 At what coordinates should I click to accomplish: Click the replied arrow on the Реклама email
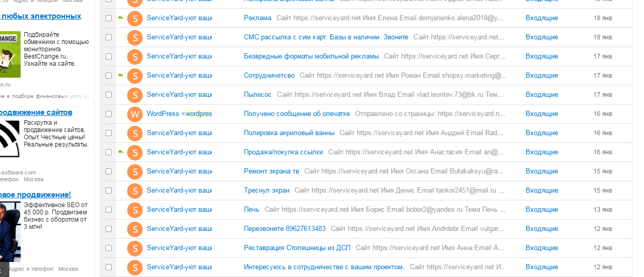point(120,18)
